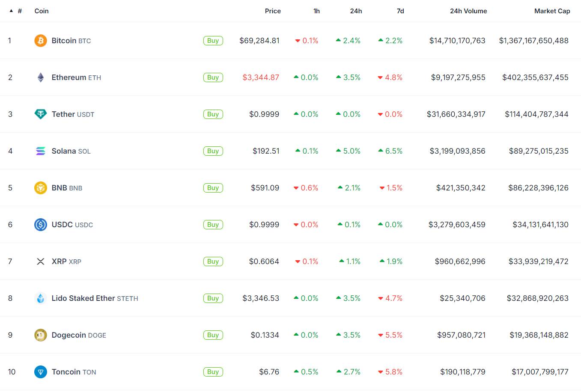Sort the table by Price column
Viewport: 581px width, 392px height.
pyautogui.click(x=273, y=11)
